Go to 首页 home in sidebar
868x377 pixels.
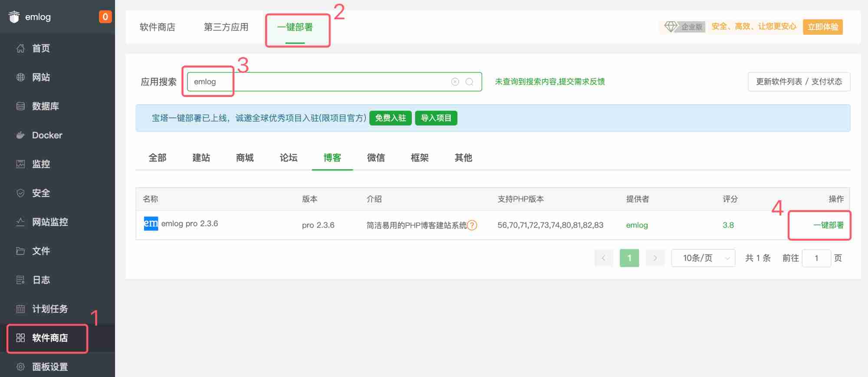pyautogui.click(x=41, y=48)
